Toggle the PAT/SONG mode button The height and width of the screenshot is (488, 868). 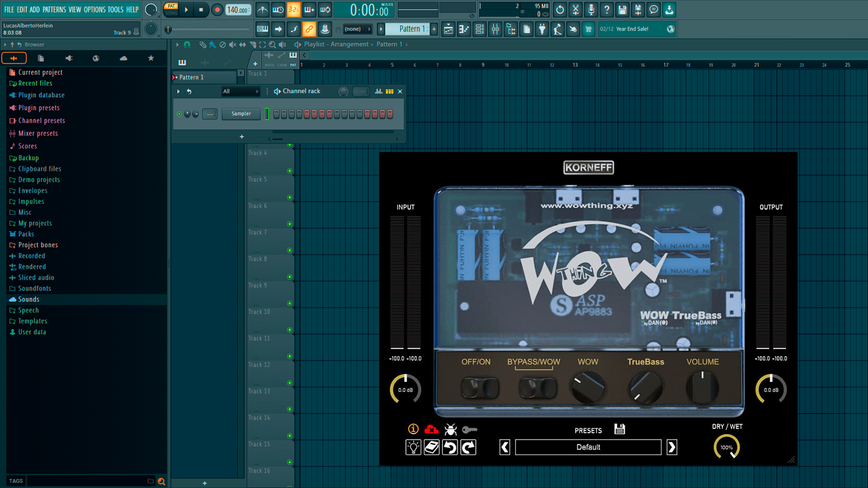pos(171,10)
